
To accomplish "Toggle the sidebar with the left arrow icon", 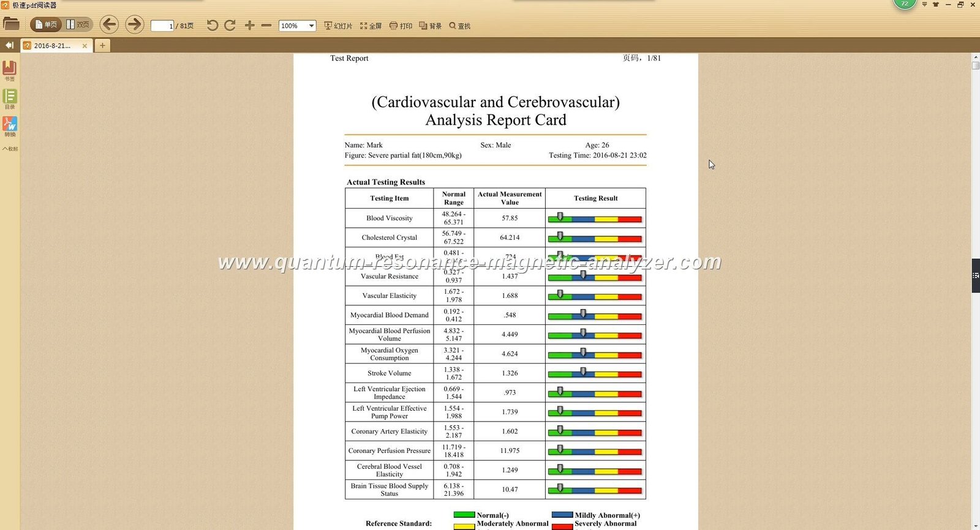I will pyautogui.click(x=9, y=45).
